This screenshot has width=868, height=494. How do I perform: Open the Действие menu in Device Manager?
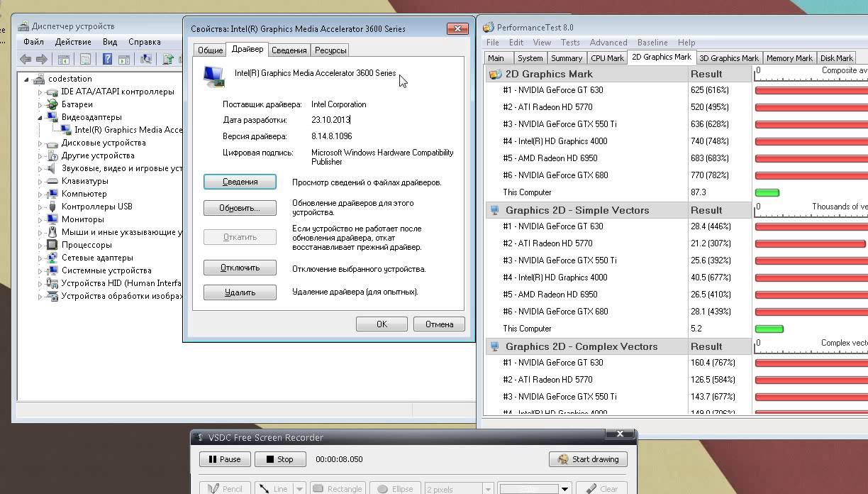73,42
